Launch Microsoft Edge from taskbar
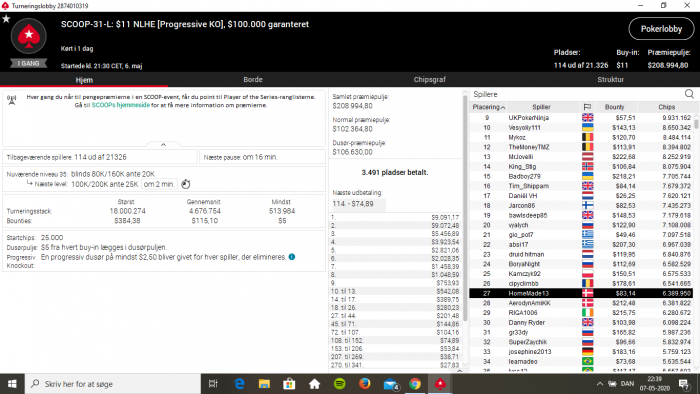The image size is (700, 394). pos(239,384)
